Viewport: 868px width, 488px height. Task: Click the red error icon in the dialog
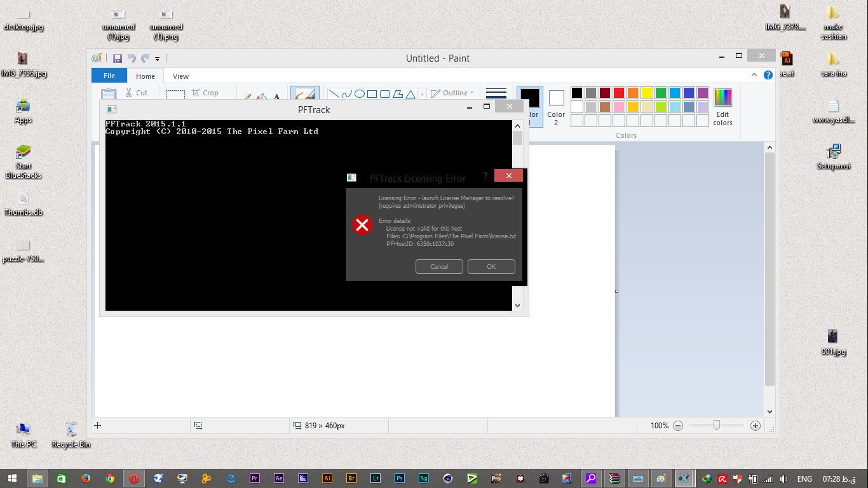pyautogui.click(x=362, y=224)
